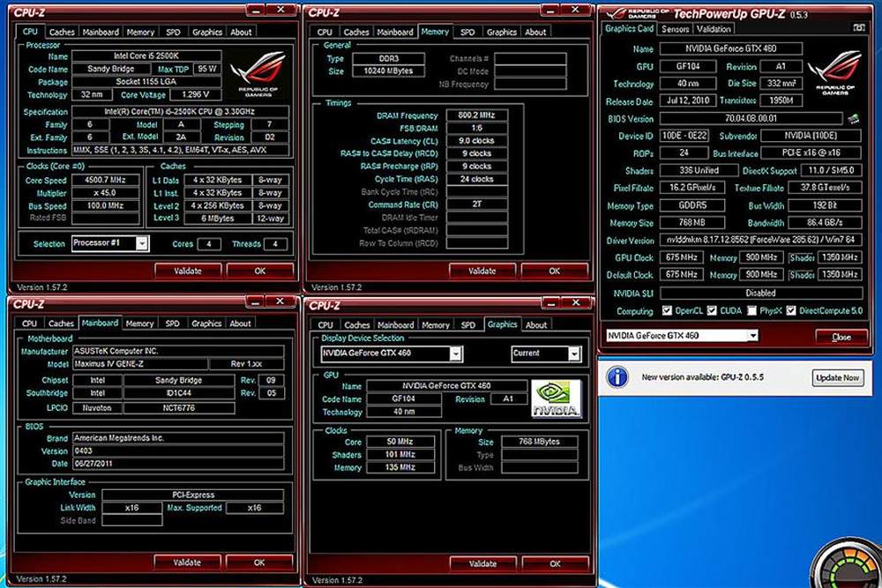Click the ROG logo in CPU-Z Processor panel

tap(258, 74)
